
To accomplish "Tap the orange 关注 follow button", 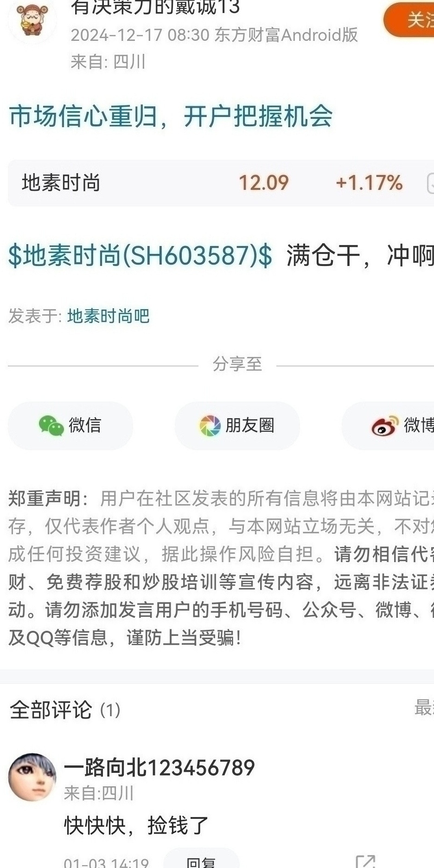I will tap(410, 19).
